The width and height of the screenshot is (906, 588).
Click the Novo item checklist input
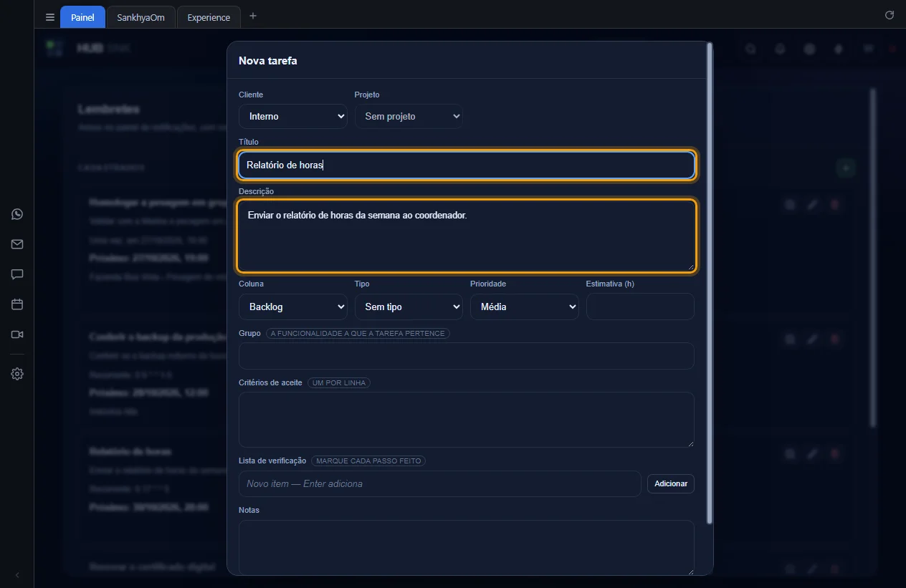pos(440,483)
